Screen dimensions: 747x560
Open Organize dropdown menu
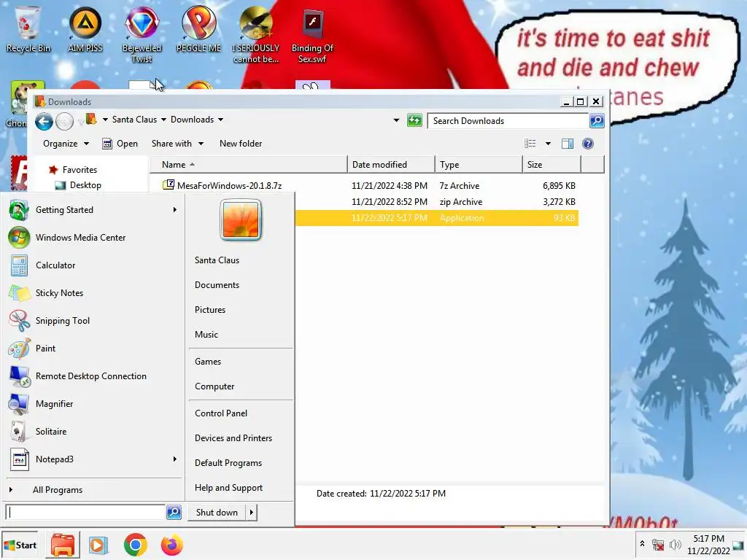tap(66, 144)
